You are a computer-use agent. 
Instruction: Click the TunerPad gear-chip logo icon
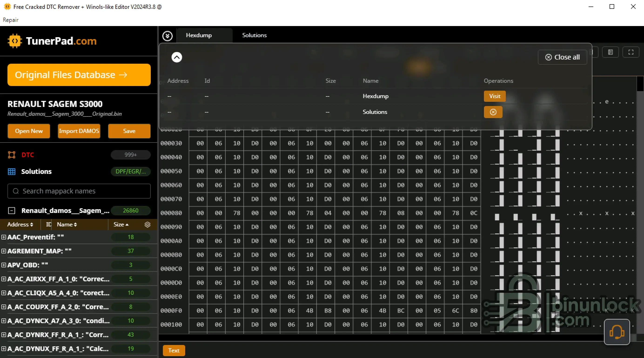pos(15,41)
